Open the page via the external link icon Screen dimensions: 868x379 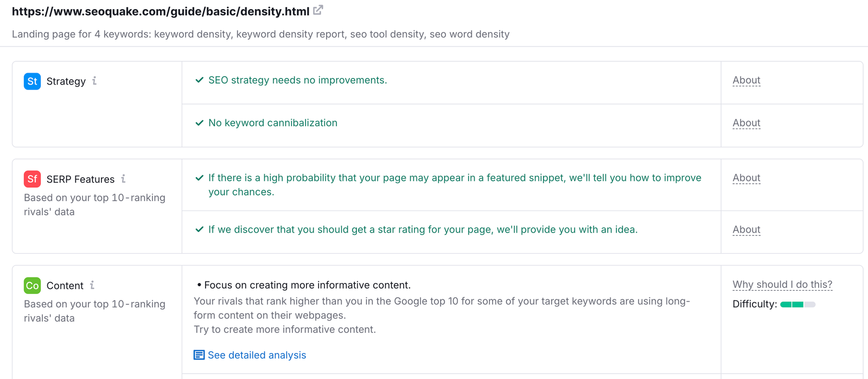coord(317,9)
